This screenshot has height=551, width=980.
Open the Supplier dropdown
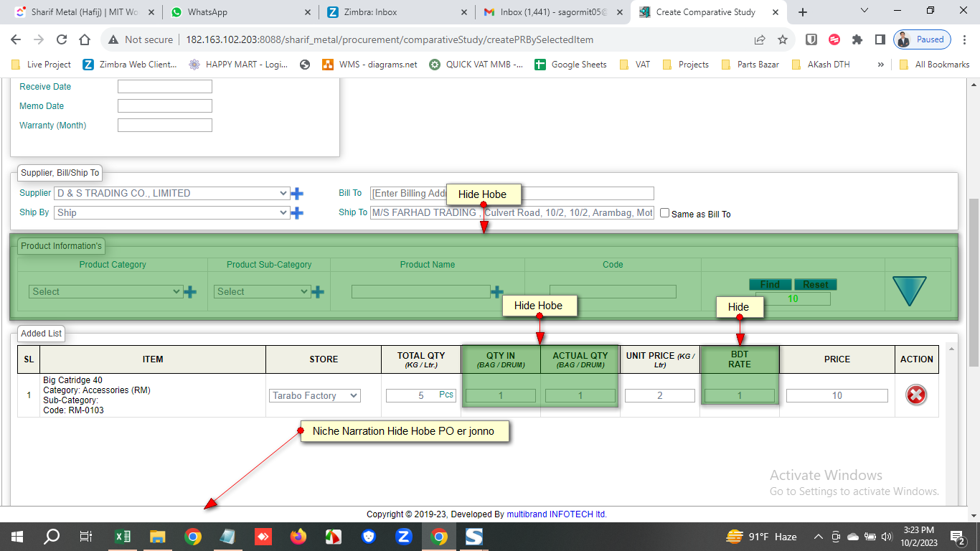tap(172, 193)
